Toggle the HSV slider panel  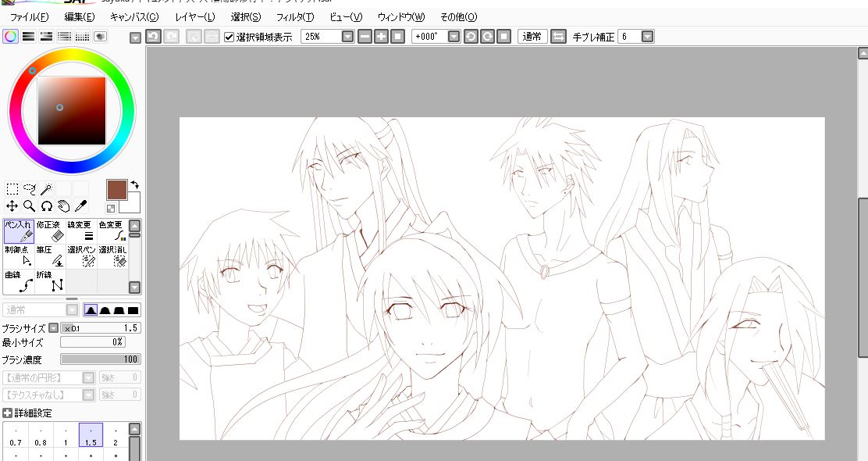tap(47, 37)
